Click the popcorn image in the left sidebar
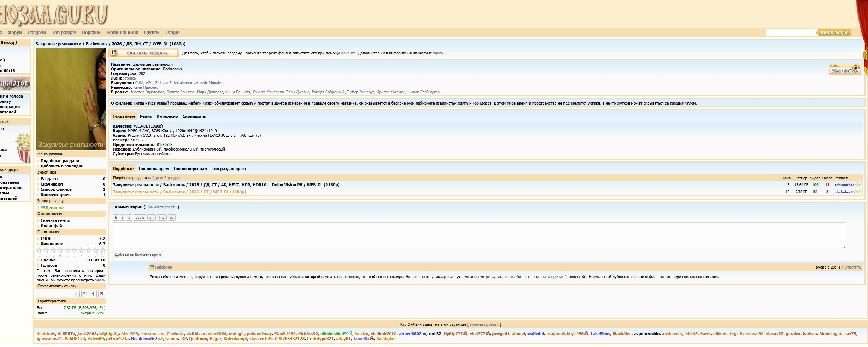Screen dimensions: 868x347 click(23, 147)
